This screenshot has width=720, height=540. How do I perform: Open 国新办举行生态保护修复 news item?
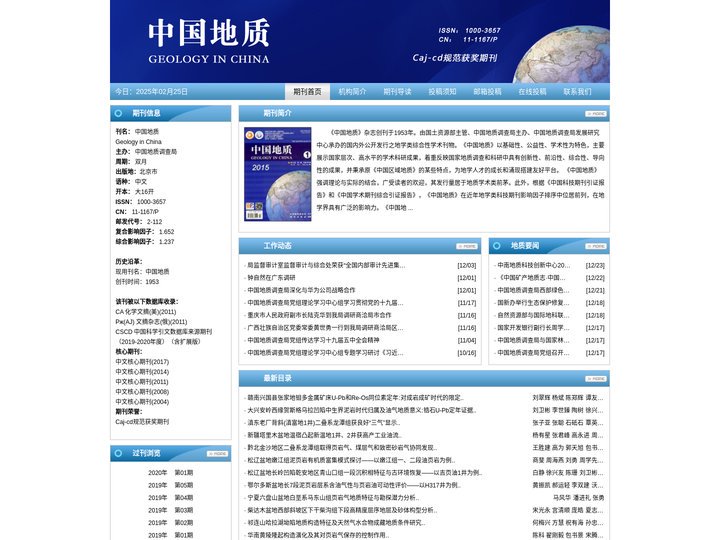533,303
